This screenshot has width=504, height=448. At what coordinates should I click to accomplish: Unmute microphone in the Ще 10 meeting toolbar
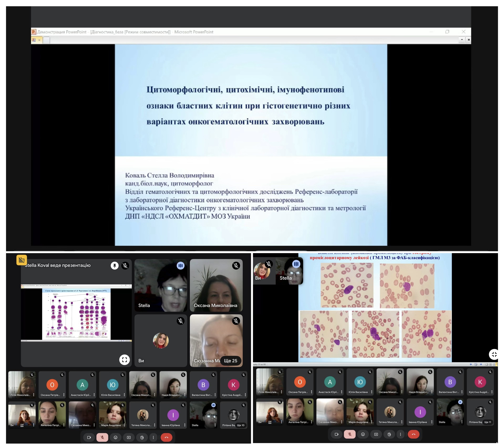[102, 437]
